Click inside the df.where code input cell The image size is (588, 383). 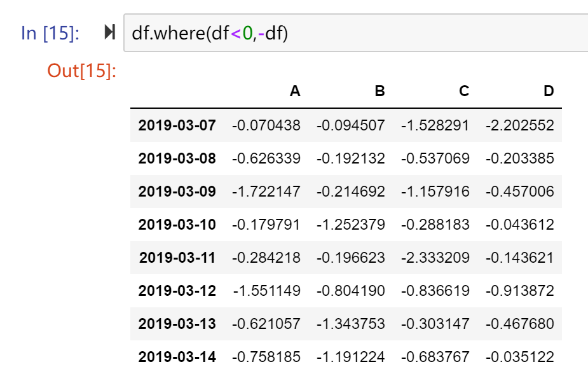[x=355, y=33]
